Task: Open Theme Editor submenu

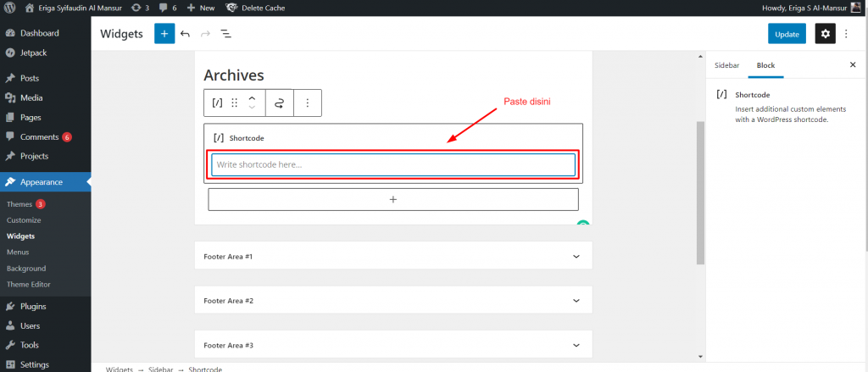Action: 28,285
